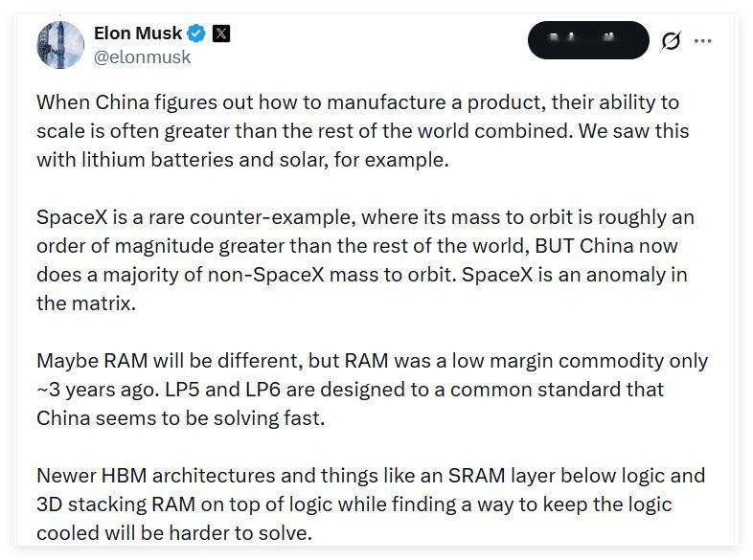Click the Grok icon beside the post header
The width and height of the screenshot is (753, 560).
671,41
